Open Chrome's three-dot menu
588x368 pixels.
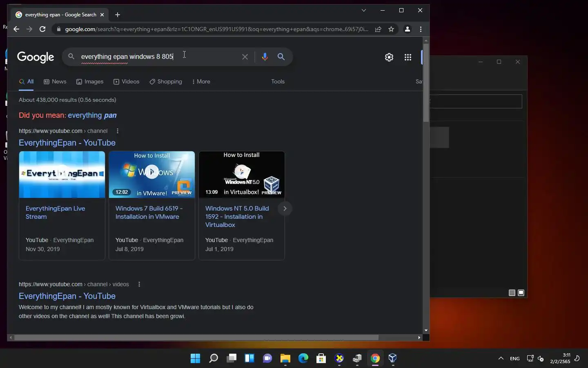421,29
